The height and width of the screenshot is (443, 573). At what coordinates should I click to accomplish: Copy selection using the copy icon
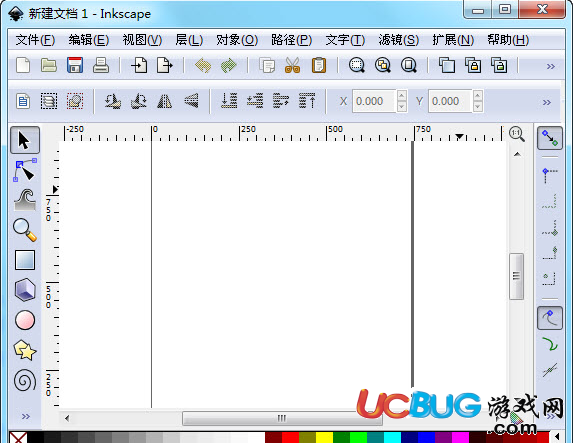point(267,66)
